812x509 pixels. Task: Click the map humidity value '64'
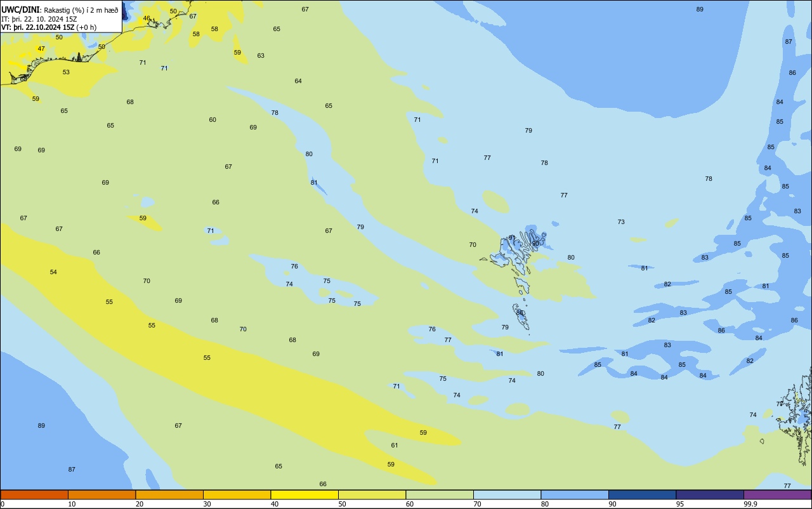coord(298,81)
